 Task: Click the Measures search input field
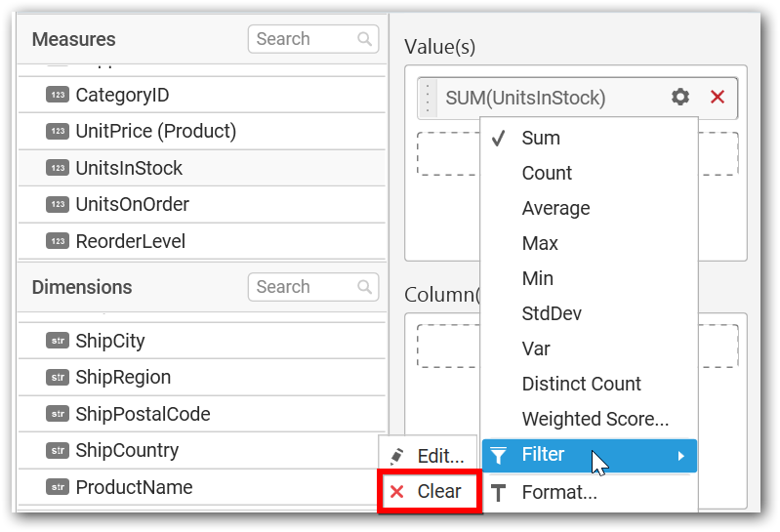pyautogui.click(x=313, y=39)
